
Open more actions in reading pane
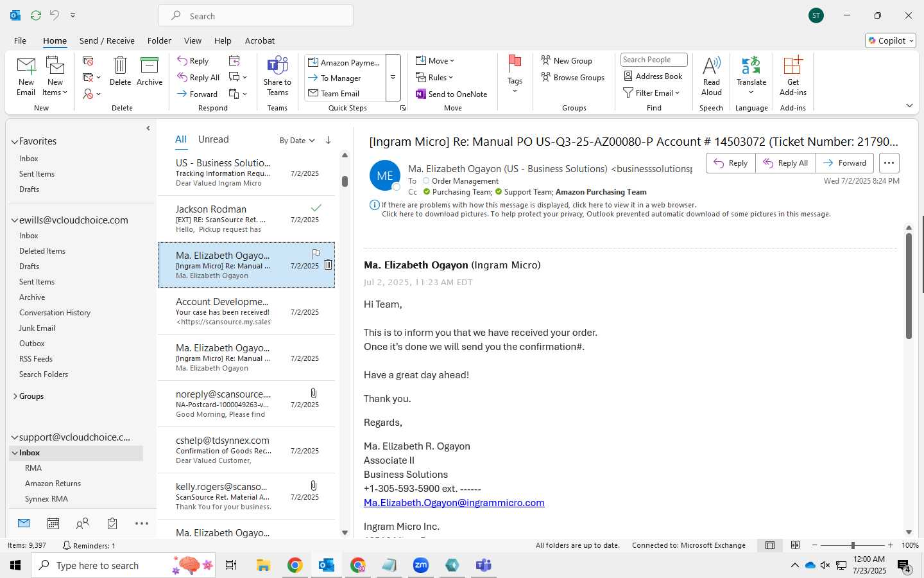(x=889, y=163)
